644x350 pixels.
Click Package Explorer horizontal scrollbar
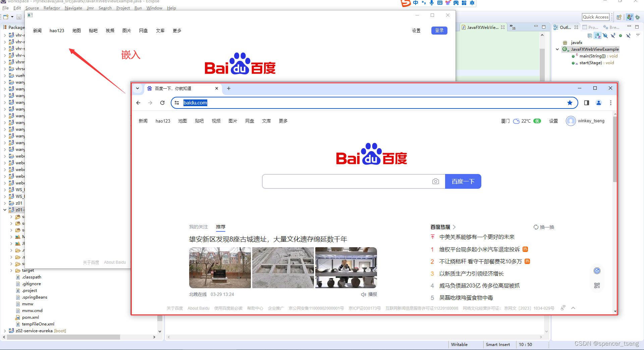pyautogui.click(x=63, y=337)
